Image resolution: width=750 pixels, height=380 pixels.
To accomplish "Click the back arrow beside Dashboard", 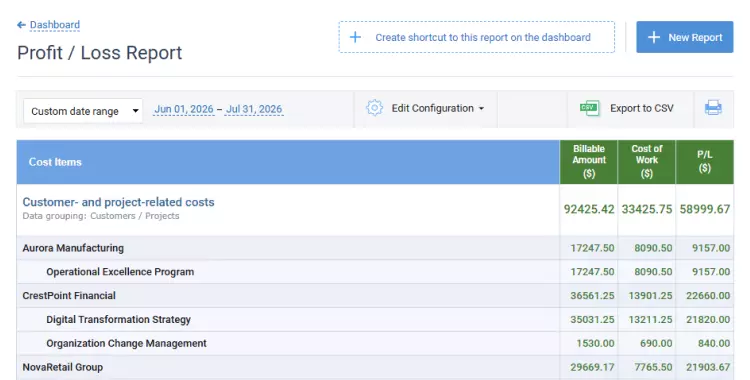I will pyautogui.click(x=21, y=25).
